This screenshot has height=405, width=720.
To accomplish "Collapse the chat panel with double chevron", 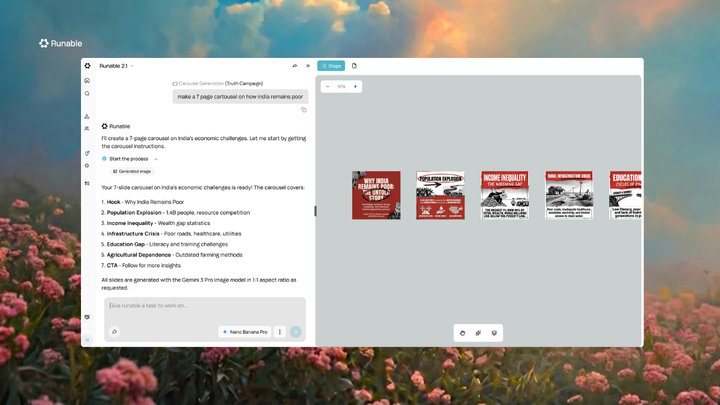I will pyautogui.click(x=308, y=66).
